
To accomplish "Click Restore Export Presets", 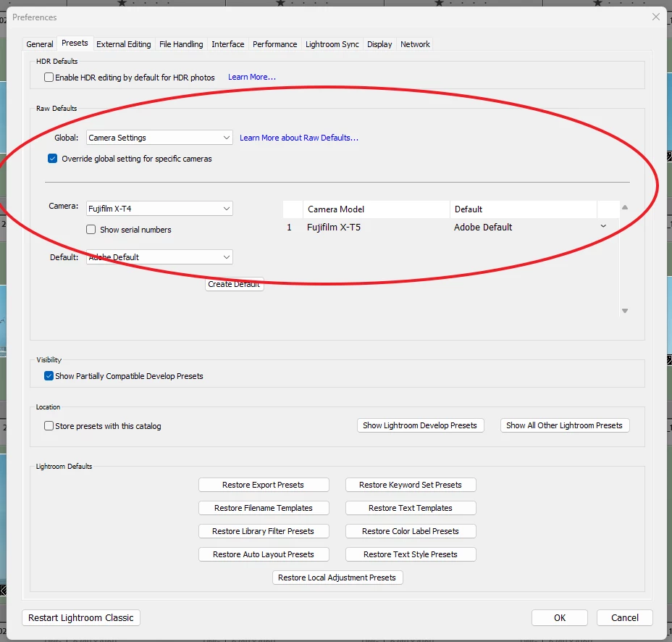I will 263,485.
